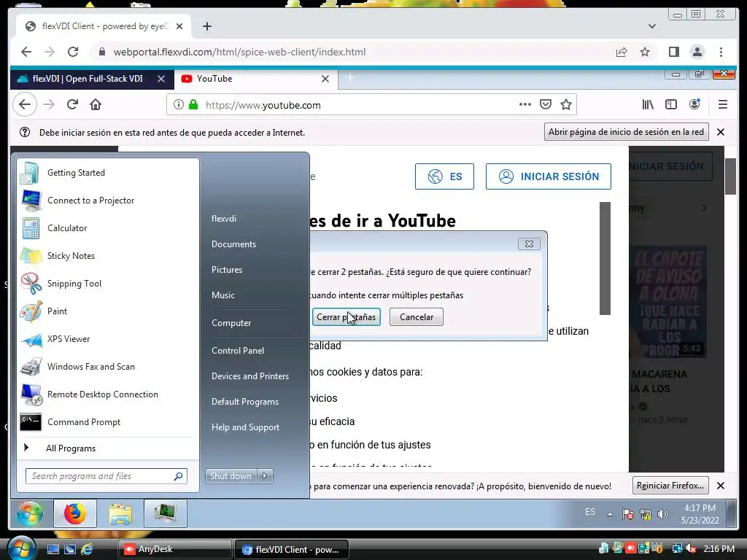747x560 pixels.
Task: Expand Chrome tab search chevron
Action: (652, 26)
